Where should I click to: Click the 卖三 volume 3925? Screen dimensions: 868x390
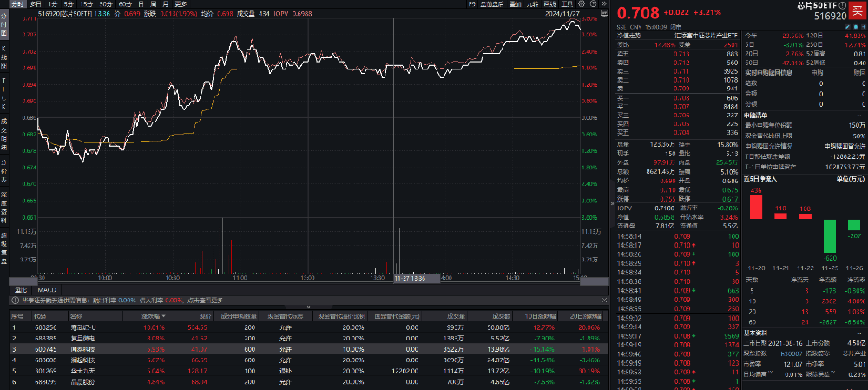[x=731, y=71]
